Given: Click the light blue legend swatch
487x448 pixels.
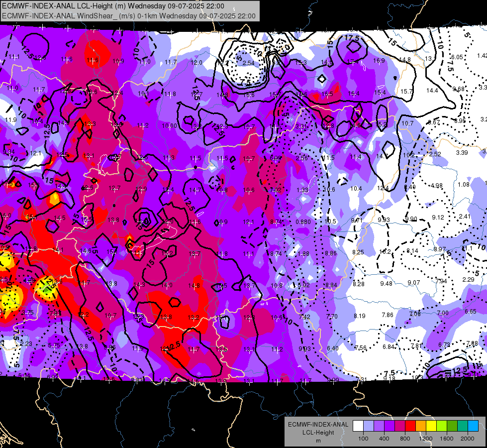Looking at the screenshot, I should click(369, 426).
